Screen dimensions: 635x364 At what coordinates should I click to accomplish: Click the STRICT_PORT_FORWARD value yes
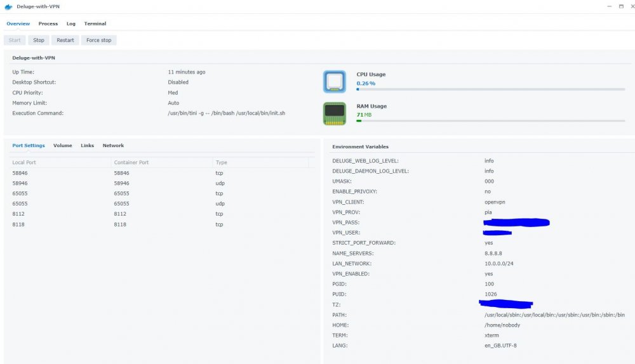488,243
